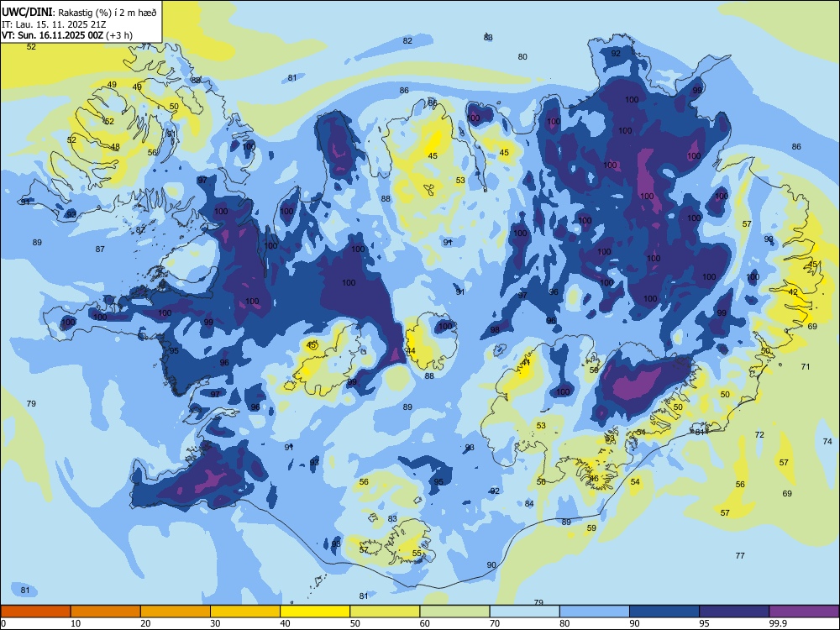Click the dark orange 0–10 legend swatch
The height and width of the screenshot is (630, 840).
coord(35,612)
